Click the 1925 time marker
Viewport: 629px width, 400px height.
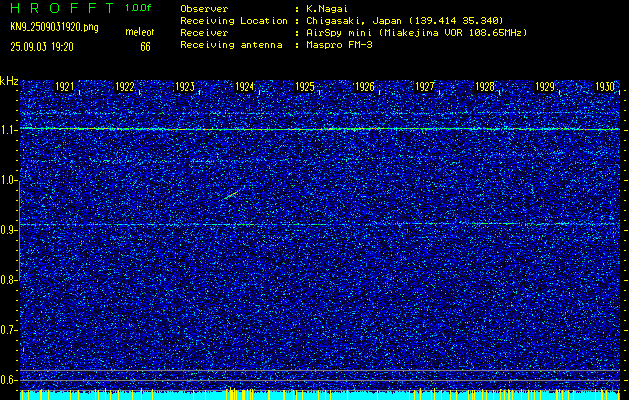(304, 87)
